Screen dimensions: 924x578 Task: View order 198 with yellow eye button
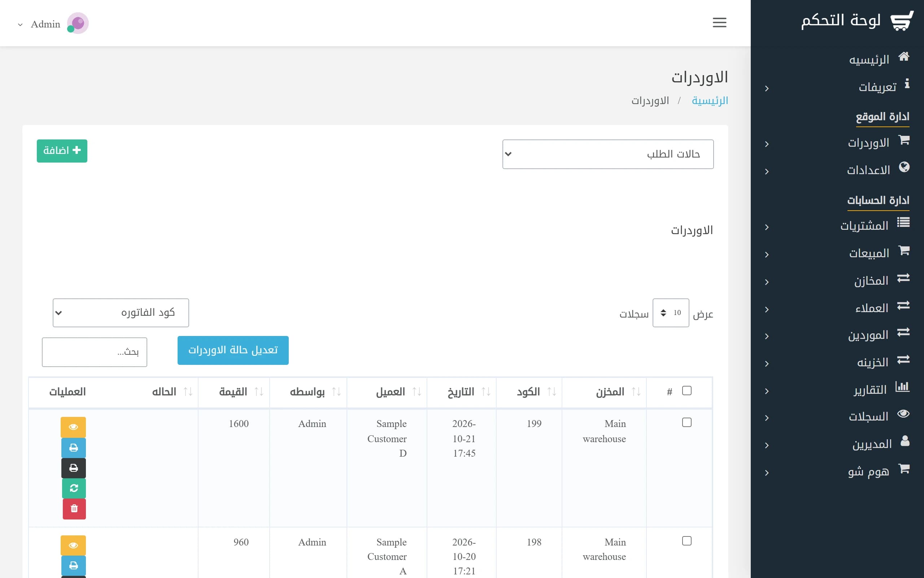tap(73, 545)
